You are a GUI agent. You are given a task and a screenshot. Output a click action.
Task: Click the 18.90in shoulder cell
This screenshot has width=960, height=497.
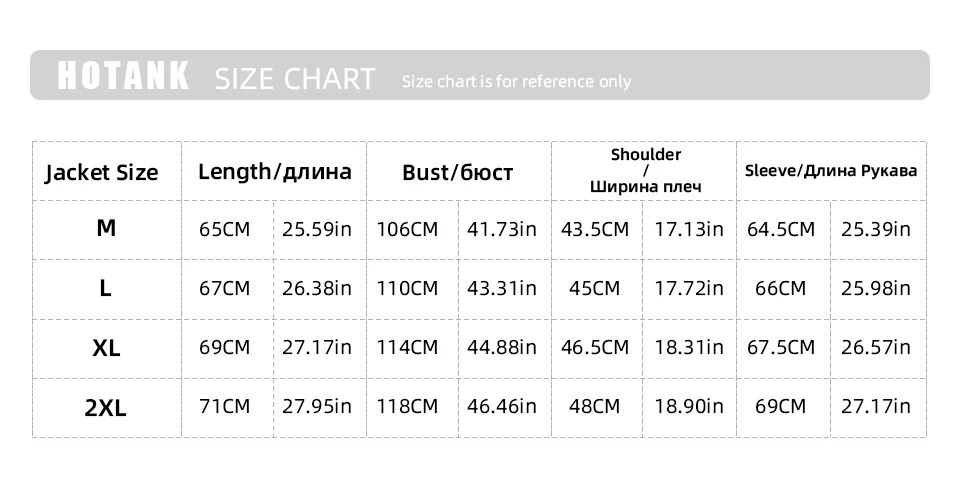(688, 406)
